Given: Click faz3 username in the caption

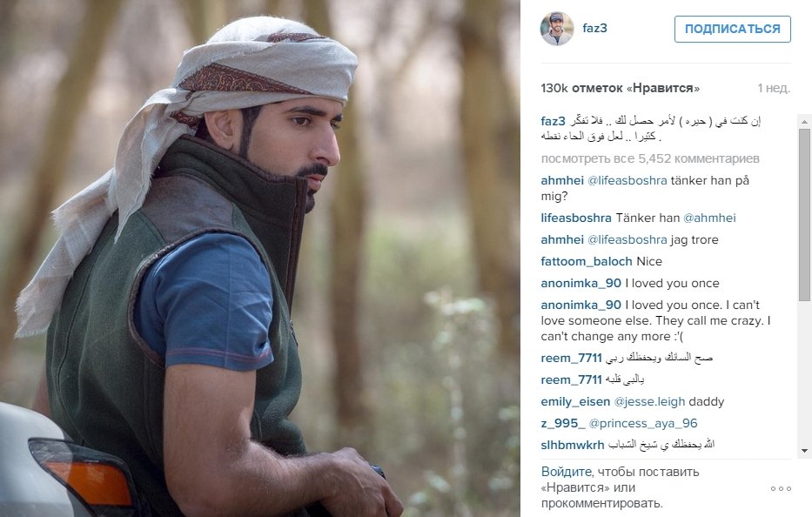Looking at the screenshot, I should coord(553,121).
